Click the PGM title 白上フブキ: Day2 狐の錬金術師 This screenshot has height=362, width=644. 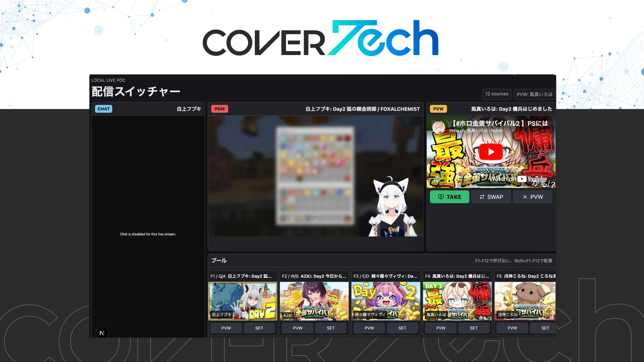363,109
